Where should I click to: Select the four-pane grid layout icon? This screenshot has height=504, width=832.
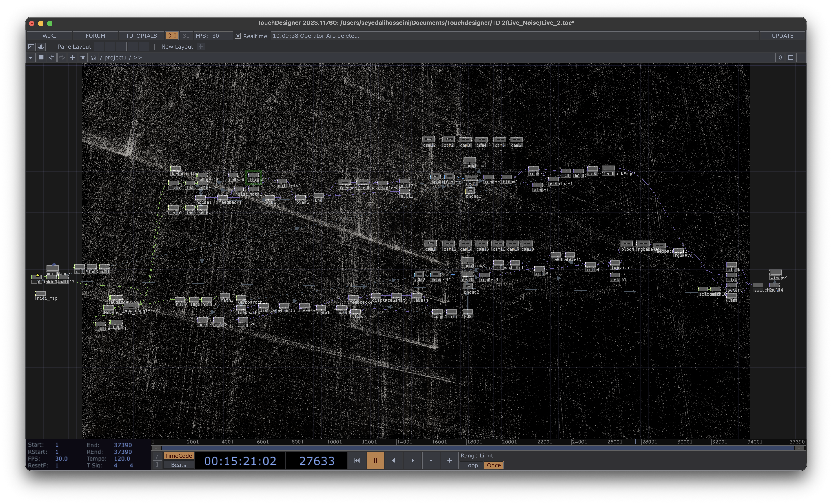(x=144, y=47)
